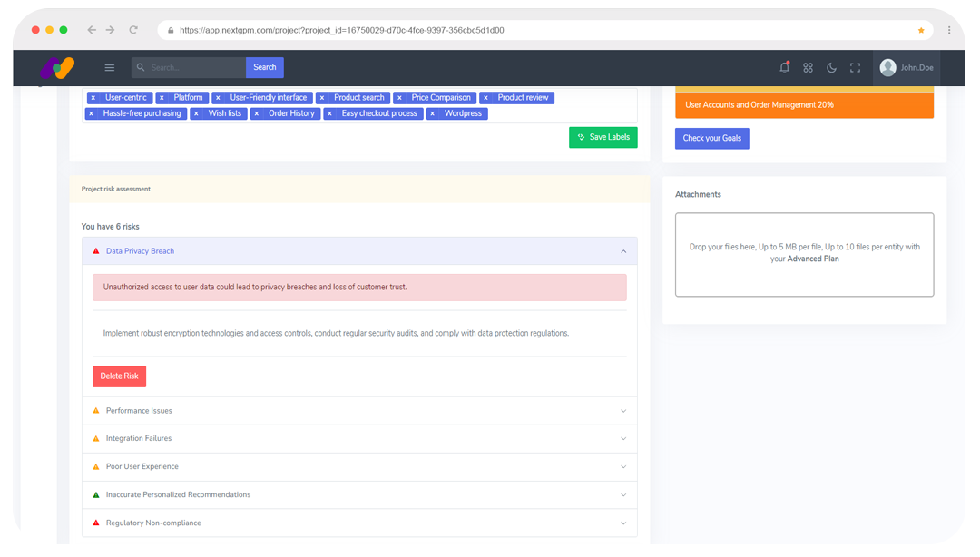Remove the Hassle-free purchasing label
Screen dimensions: 980x557
(x=92, y=113)
